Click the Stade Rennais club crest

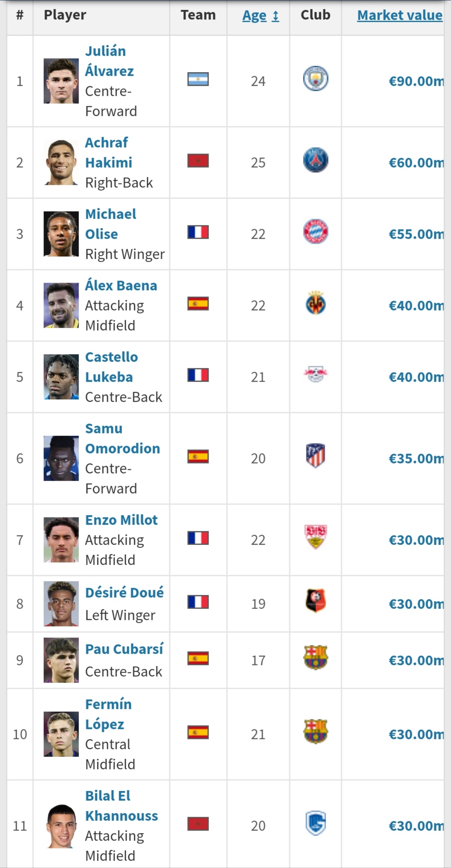point(316,601)
